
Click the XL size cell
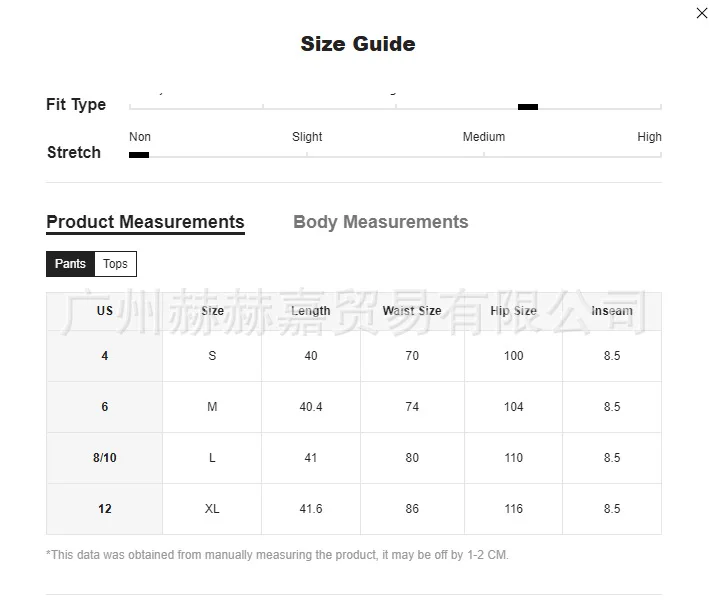coord(212,509)
